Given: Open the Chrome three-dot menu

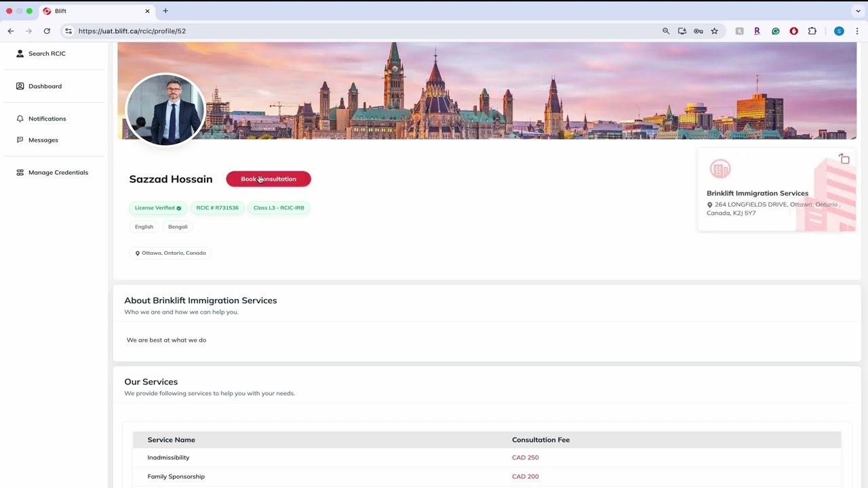Looking at the screenshot, I should click(x=857, y=31).
